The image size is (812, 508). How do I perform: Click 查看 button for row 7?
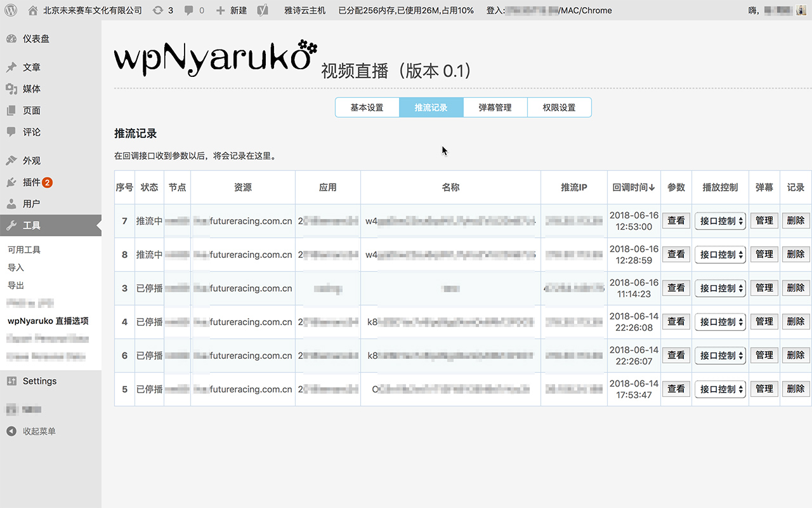click(676, 220)
